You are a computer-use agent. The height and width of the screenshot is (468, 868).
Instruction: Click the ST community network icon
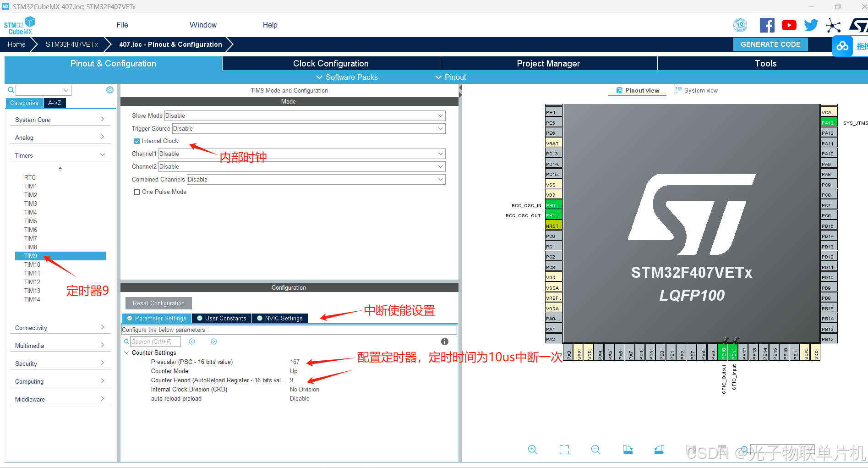click(x=833, y=25)
